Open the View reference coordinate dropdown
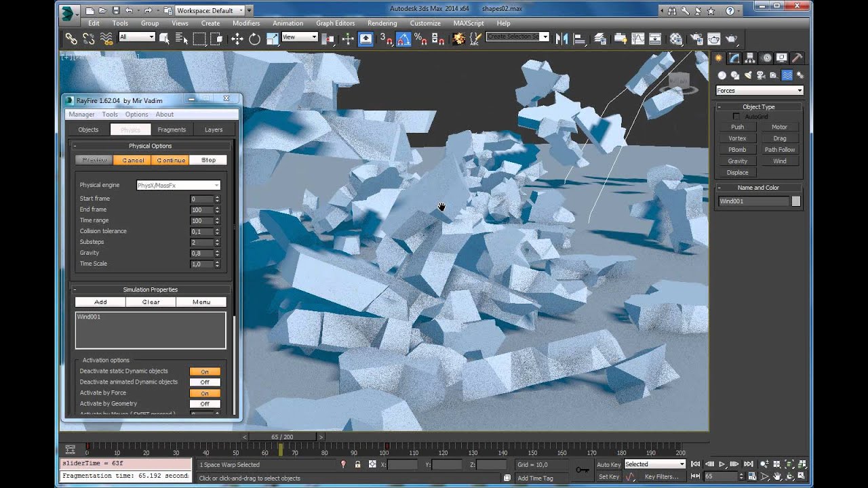 pos(299,37)
